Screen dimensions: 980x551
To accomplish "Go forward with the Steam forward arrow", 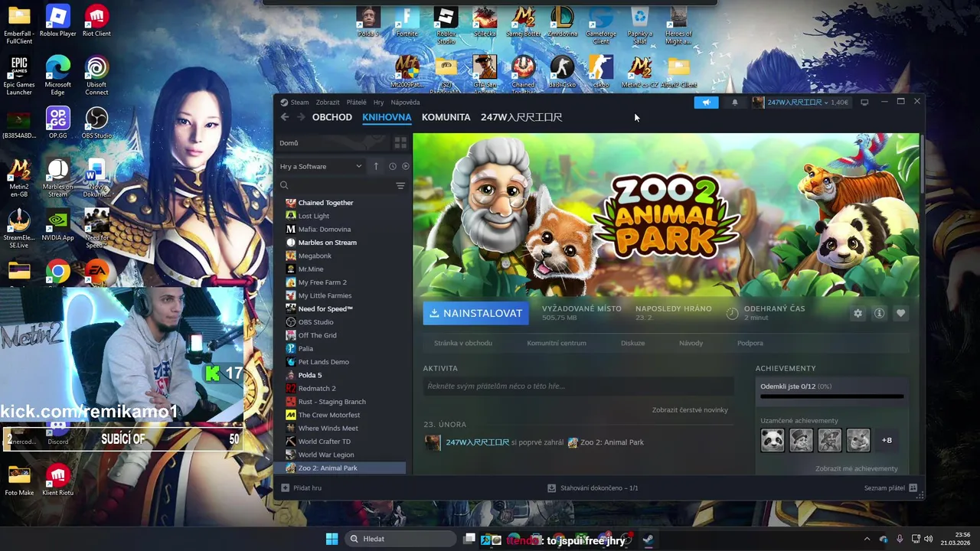I will tap(301, 117).
